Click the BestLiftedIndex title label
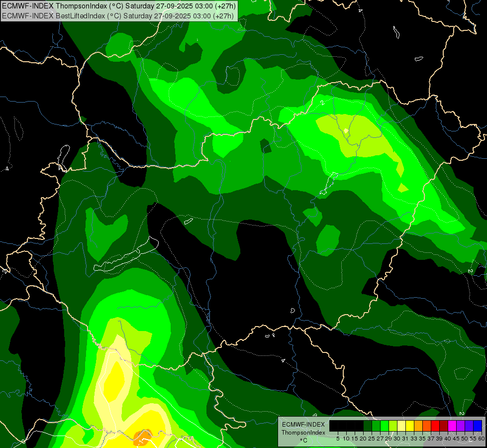Viewport: 487px width, 448px height. pos(118,15)
